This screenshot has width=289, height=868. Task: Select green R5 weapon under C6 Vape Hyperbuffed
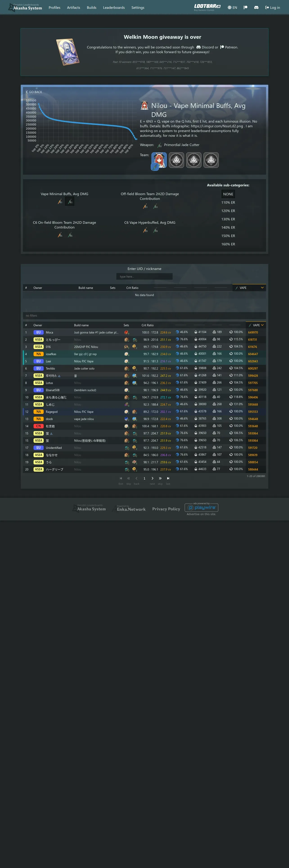[155, 230]
